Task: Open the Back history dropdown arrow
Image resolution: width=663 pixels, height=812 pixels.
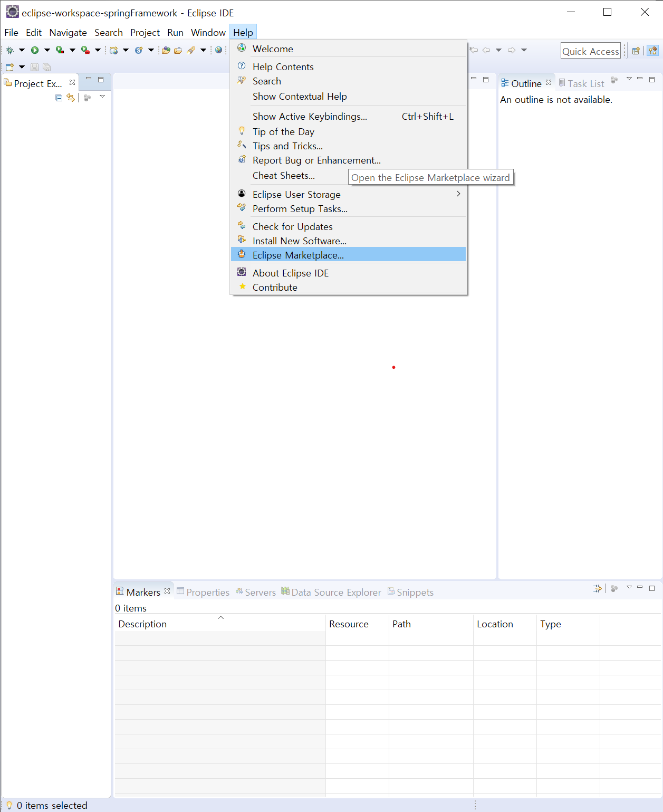Action: click(498, 50)
